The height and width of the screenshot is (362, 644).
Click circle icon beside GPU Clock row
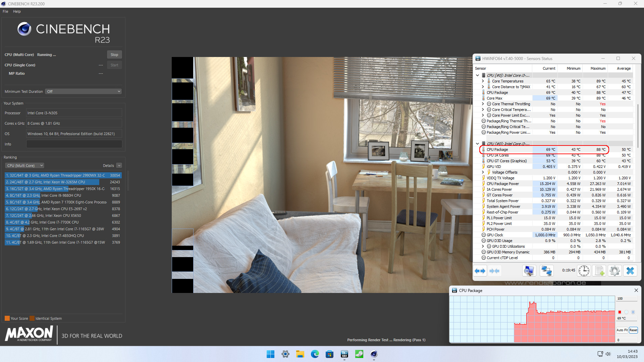point(484,235)
